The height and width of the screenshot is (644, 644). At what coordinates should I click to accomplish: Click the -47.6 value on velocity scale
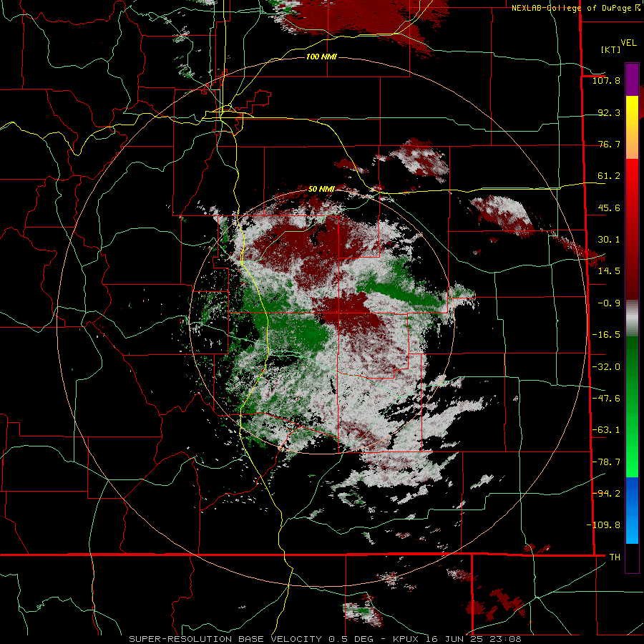[x=606, y=399]
